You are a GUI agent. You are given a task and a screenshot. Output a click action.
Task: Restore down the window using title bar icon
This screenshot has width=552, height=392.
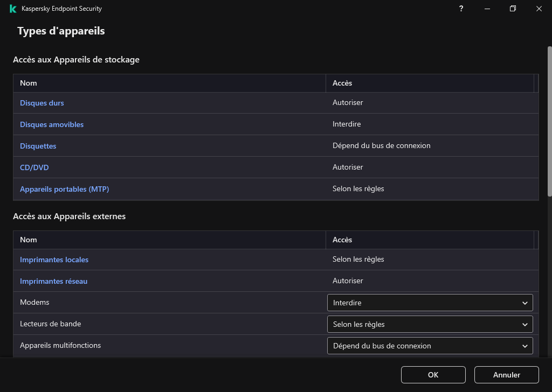[513, 9]
